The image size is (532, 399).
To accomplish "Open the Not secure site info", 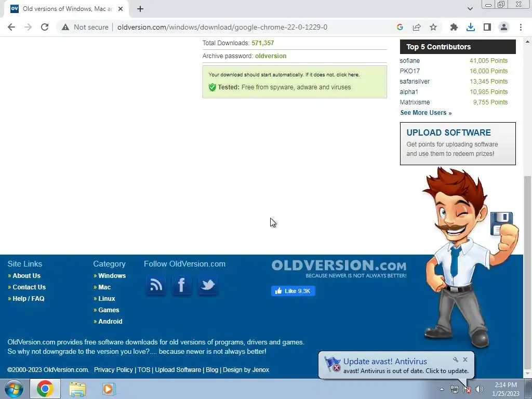I will [x=85, y=27].
